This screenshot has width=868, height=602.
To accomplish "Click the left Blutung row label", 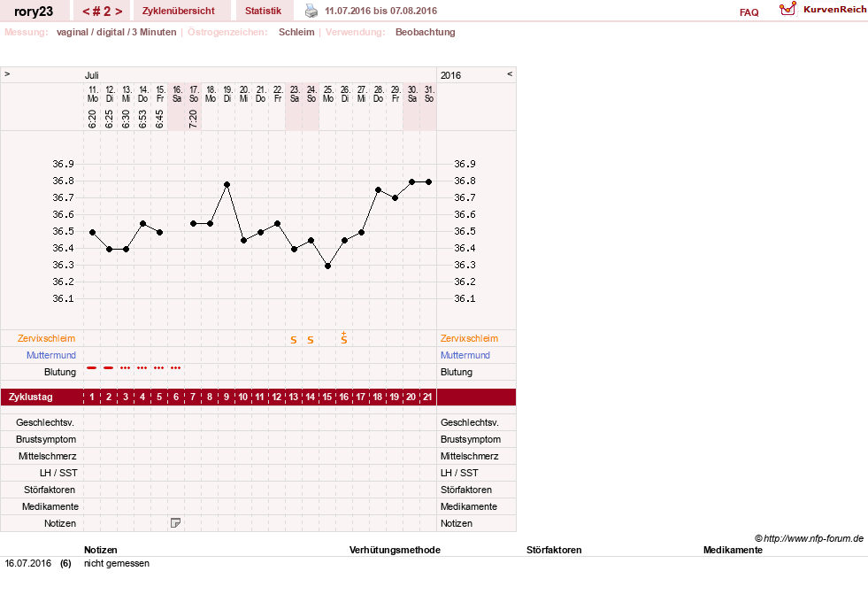I will (x=60, y=372).
